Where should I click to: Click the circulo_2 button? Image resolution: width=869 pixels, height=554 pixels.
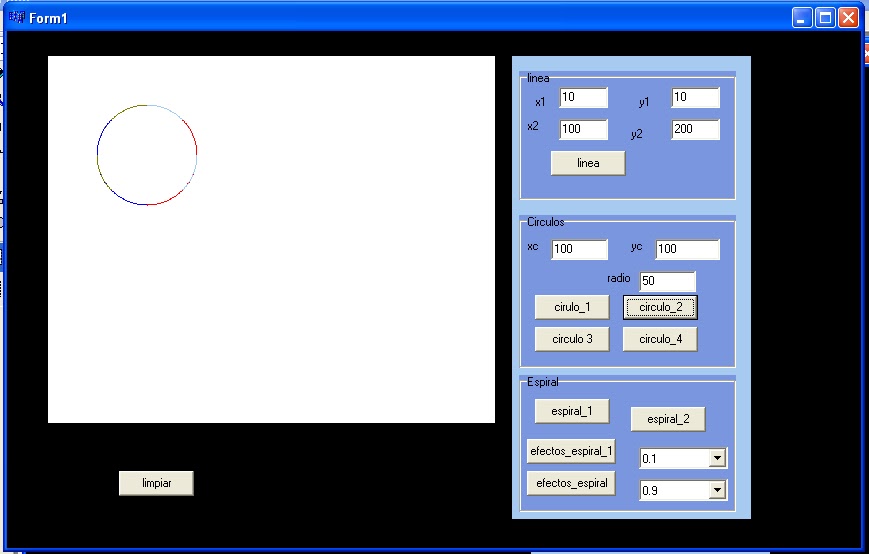pos(660,307)
